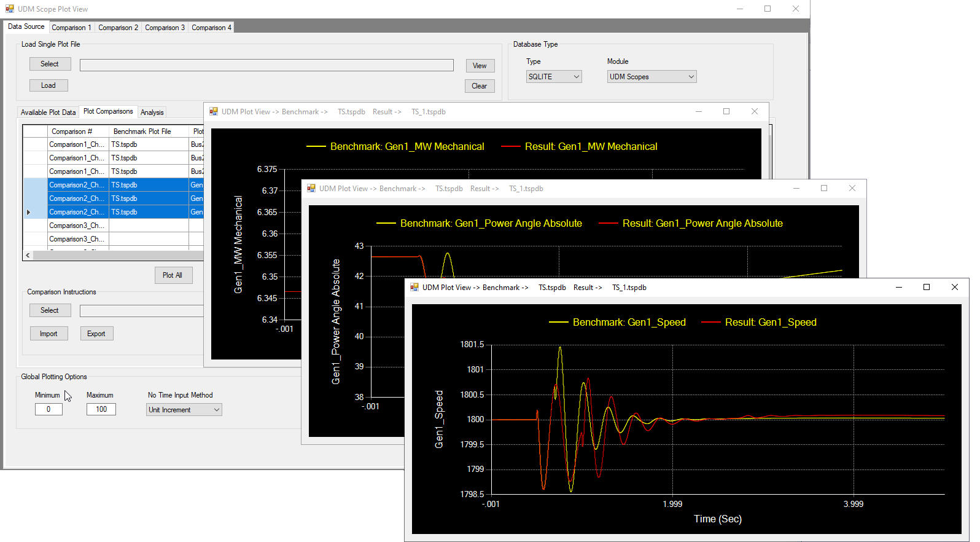Switch to the Comparison 1 tab
Viewport: 980px width, 542px height.
coord(71,28)
